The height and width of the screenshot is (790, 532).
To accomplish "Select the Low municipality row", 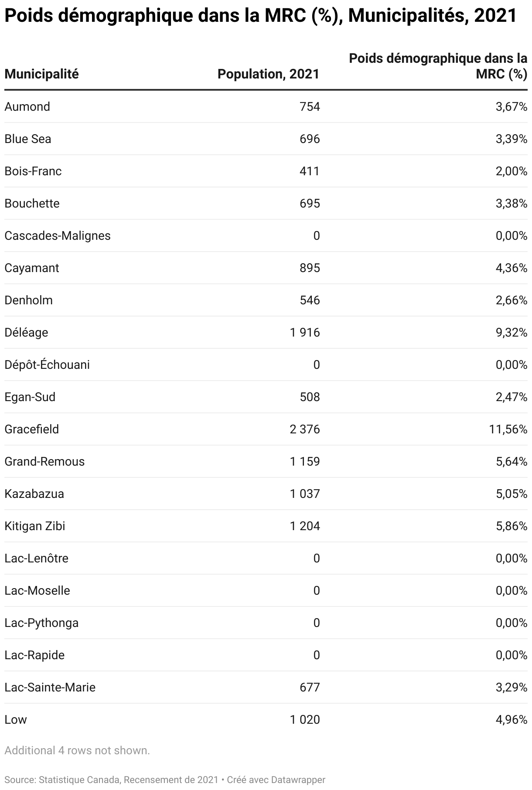I will [266, 720].
